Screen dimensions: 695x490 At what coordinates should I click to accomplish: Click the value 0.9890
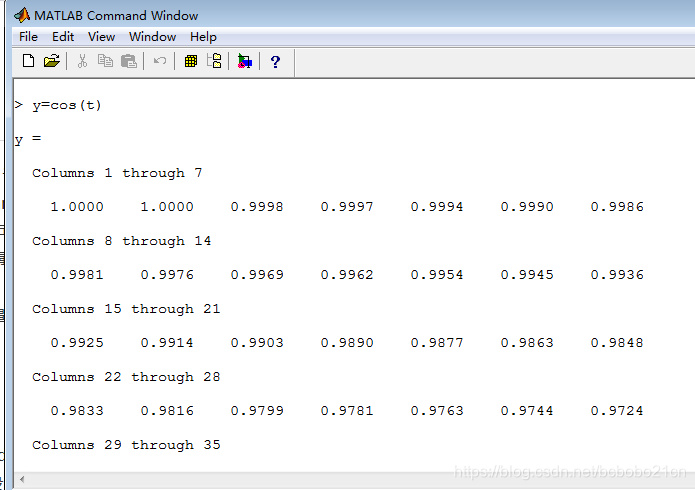pyautogui.click(x=347, y=343)
